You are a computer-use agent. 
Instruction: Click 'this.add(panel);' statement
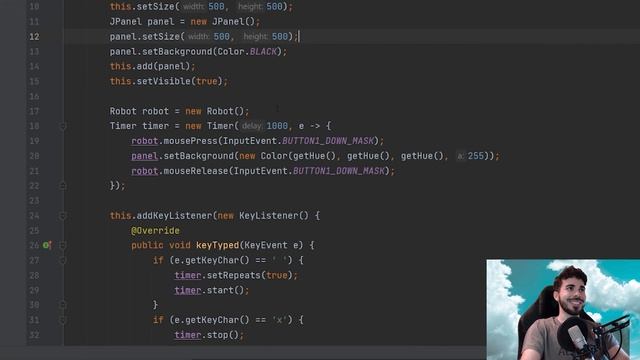(152, 66)
